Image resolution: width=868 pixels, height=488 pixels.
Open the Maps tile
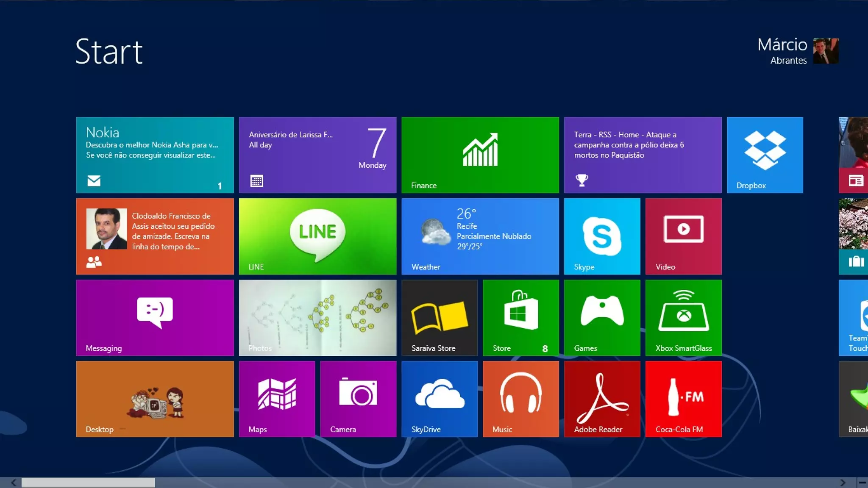pyautogui.click(x=277, y=399)
